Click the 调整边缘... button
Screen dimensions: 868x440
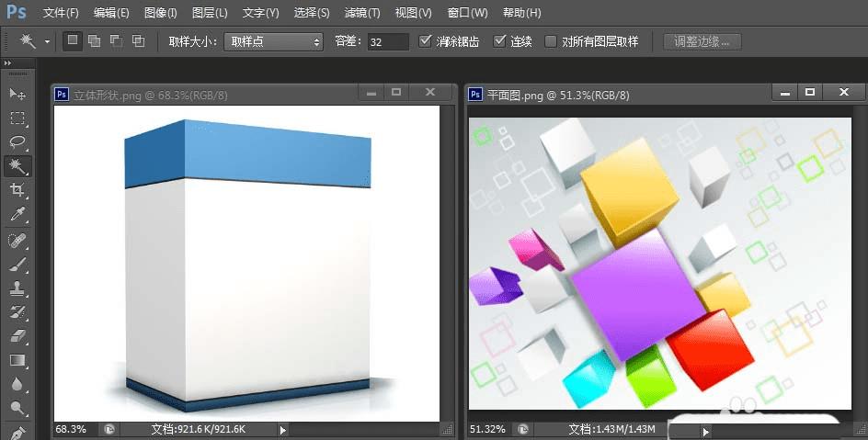coord(702,41)
